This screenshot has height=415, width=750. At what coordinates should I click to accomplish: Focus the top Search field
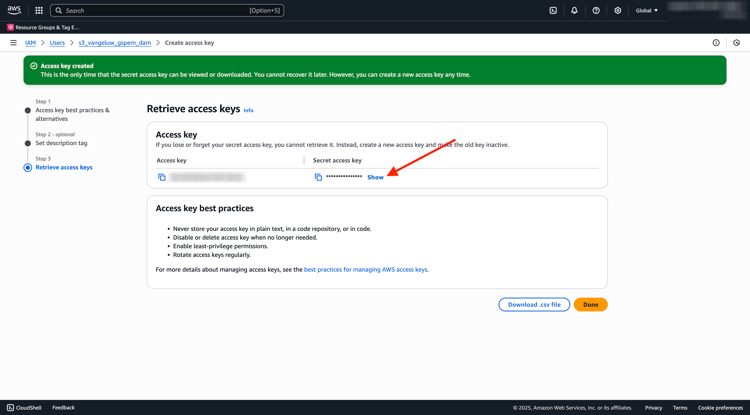tap(167, 11)
